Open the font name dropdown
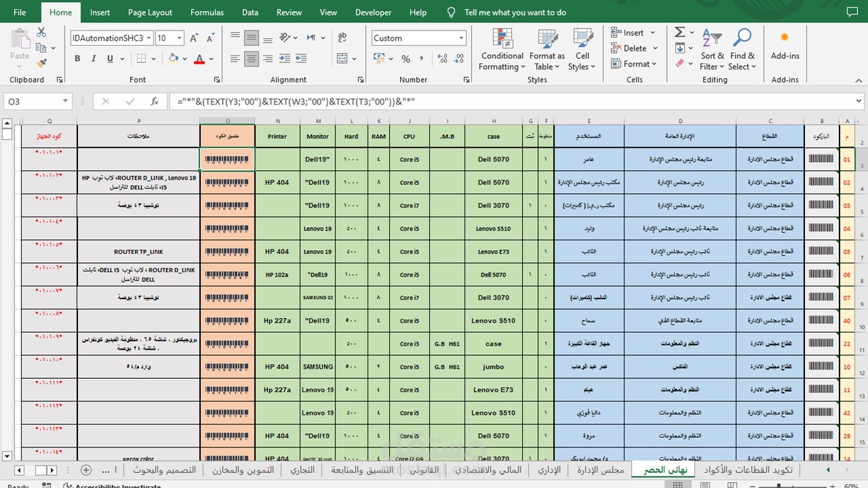This screenshot has height=488, width=868. (149, 38)
